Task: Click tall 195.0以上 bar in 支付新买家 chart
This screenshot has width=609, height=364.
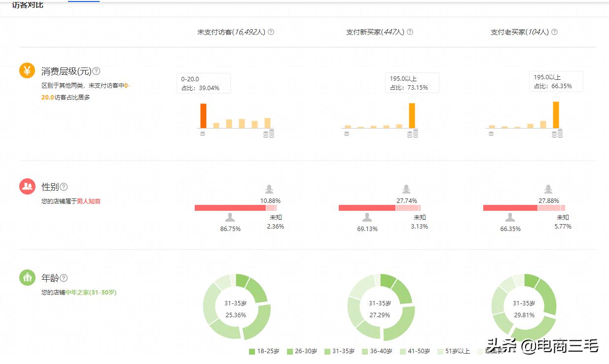Action: pyautogui.click(x=412, y=116)
